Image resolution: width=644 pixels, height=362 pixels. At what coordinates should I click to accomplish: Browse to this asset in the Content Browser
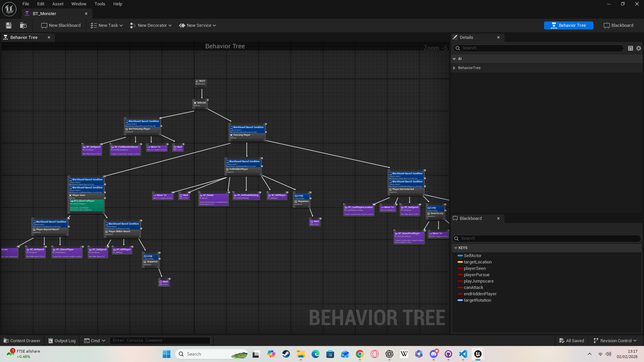click(x=23, y=25)
